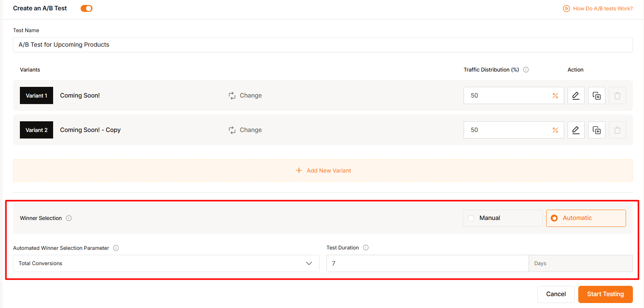Click the Coming Soon! - Copy variant name
This screenshot has width=644, height=308.
[x=90, y=130]
